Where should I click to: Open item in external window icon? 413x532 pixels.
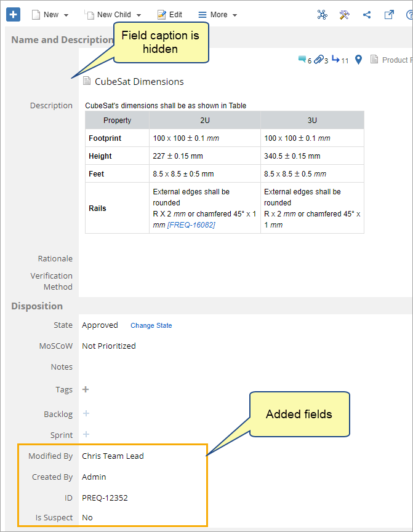[x=389, y=15]
